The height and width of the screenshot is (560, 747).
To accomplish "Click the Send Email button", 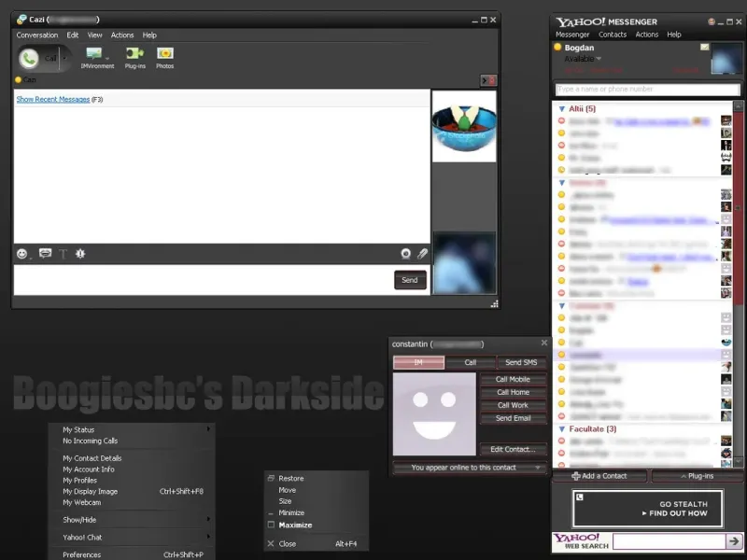I will tap(513, 418).
